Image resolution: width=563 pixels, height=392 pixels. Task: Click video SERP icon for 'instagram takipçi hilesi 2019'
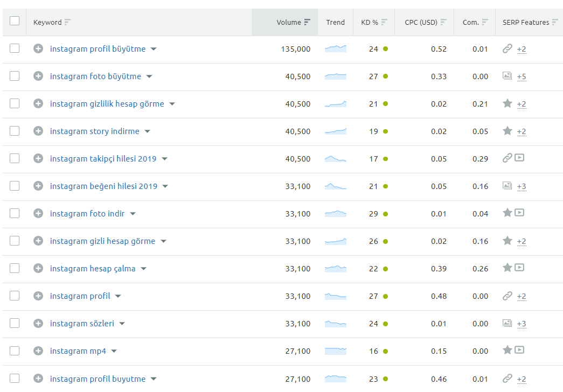[519, 158]
